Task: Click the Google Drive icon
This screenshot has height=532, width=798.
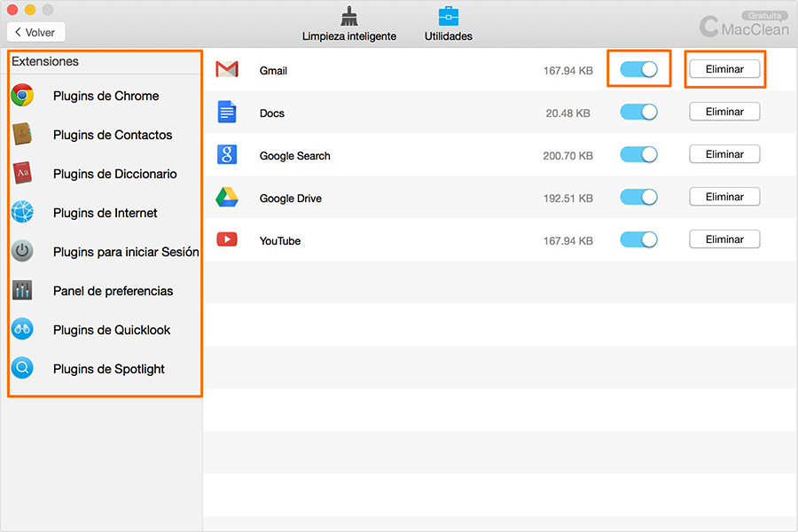Action: coord(227,196)
